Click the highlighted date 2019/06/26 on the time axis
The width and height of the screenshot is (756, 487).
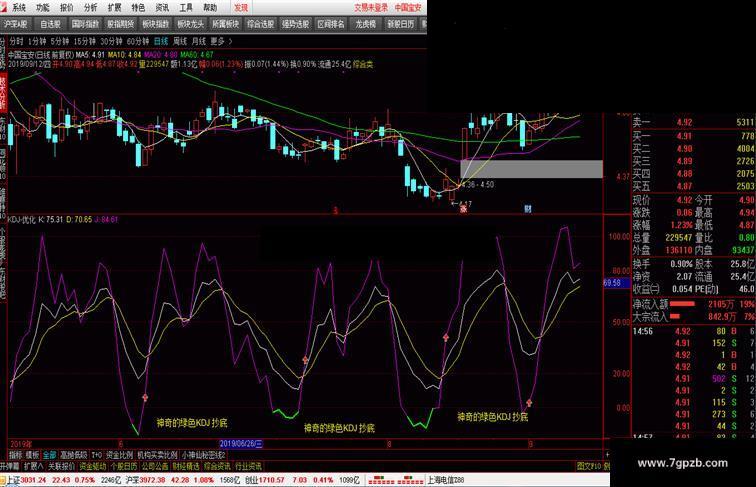(x=241, y=444)
